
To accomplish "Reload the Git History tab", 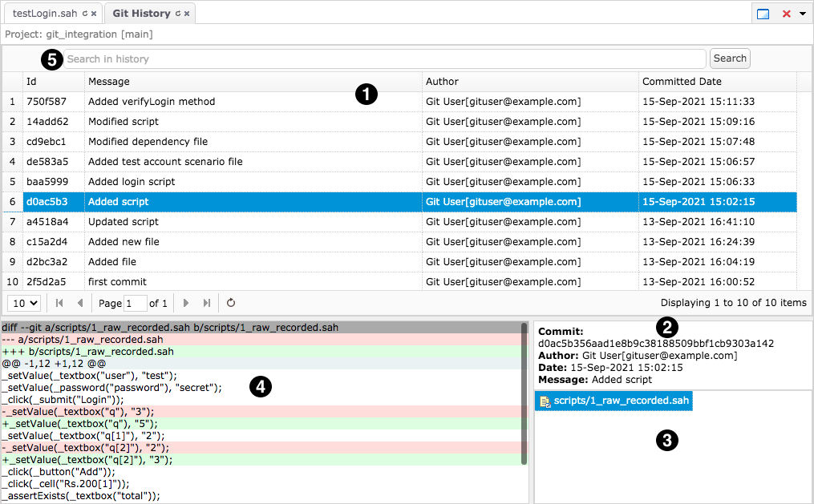I will click(177, 14).
